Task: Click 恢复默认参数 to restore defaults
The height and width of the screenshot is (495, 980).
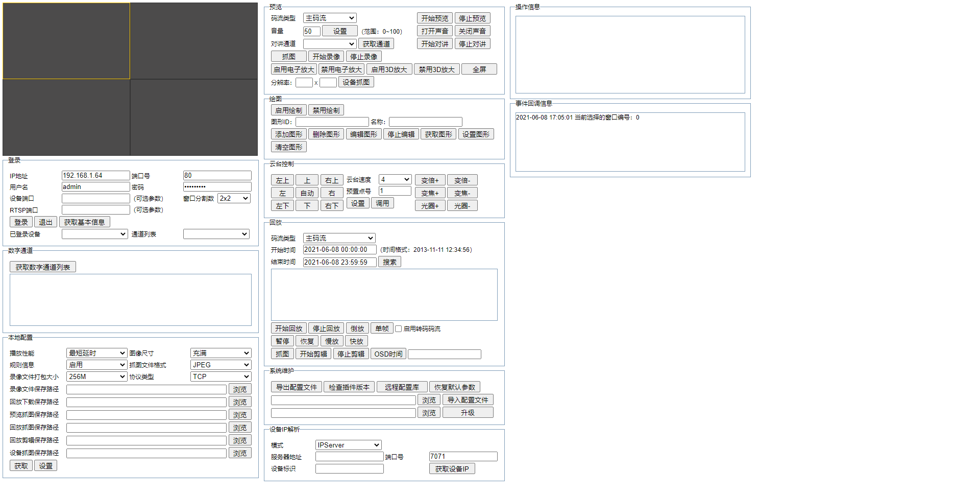Action: [454, 387]
